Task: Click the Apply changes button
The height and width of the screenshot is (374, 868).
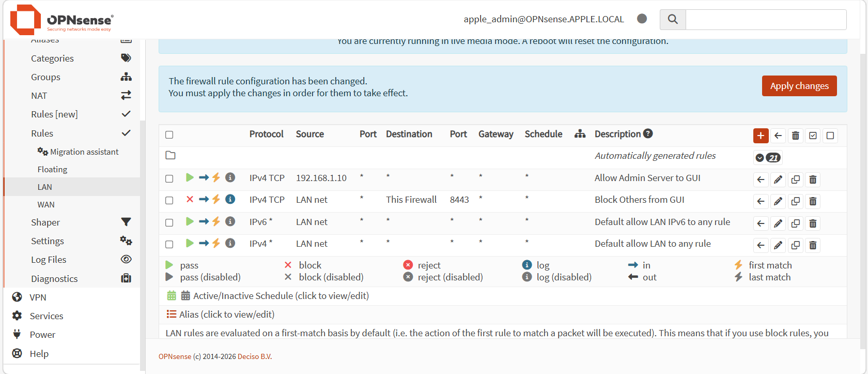Action: [799, 86]
